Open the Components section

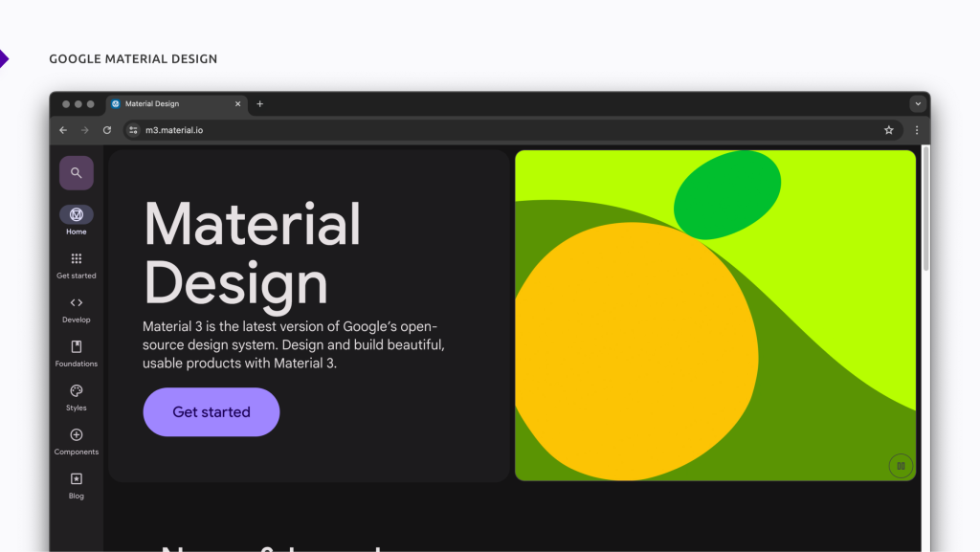(x=77, y=441)
